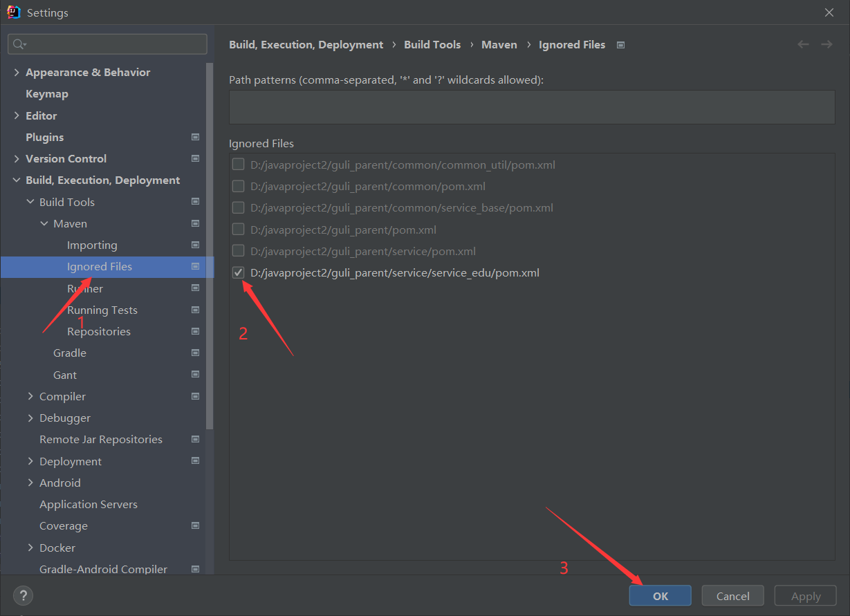This screenshot has width=850, height=616.
Task: Click the forward navigation arrow
Action: (826, 44)
